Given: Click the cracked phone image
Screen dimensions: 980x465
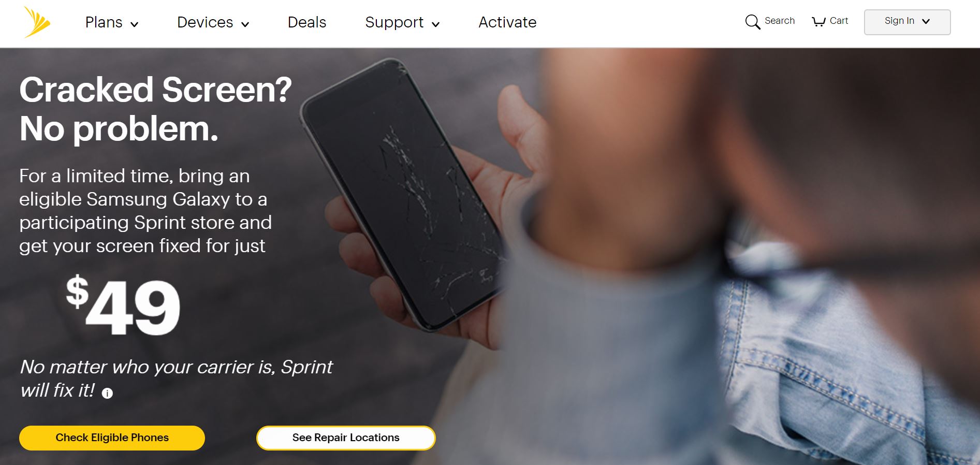Looking at the screenshot, I should (x=404, y=194).
